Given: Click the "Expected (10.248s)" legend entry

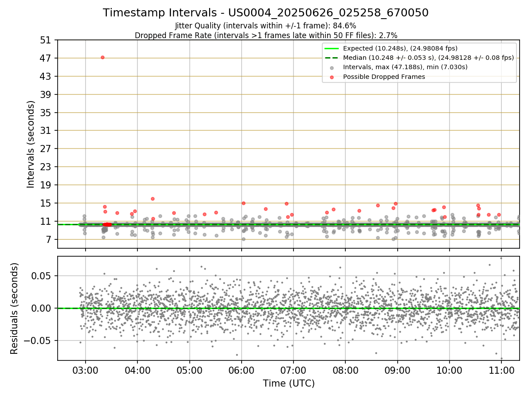Looking at the screenshot, I should pos(400,48).
